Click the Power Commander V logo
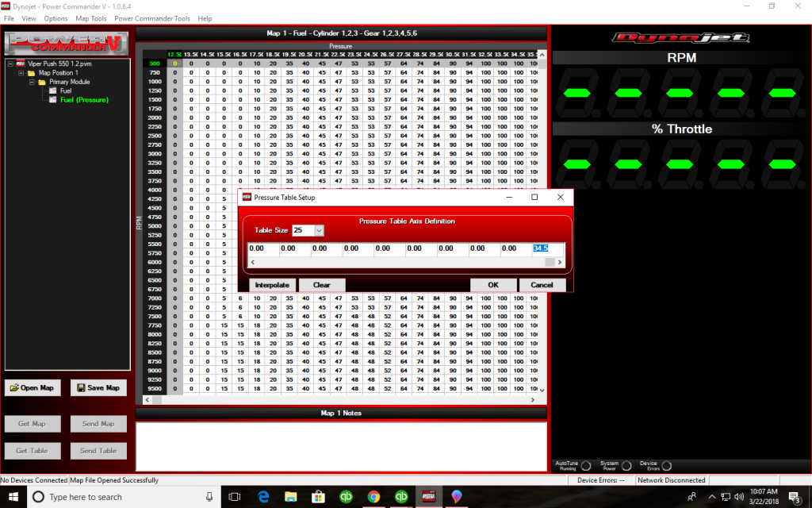This screenshot has height=508, width=812. click(x=67, y=44)
